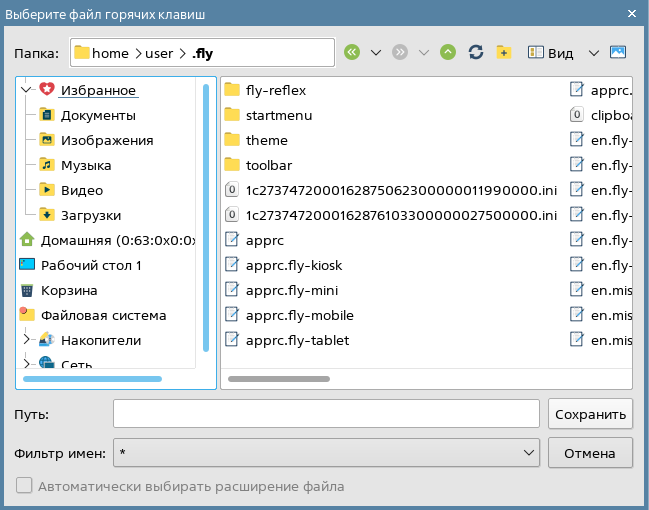Open the Рабочий стол 1 location

click(x=91, y=265)
